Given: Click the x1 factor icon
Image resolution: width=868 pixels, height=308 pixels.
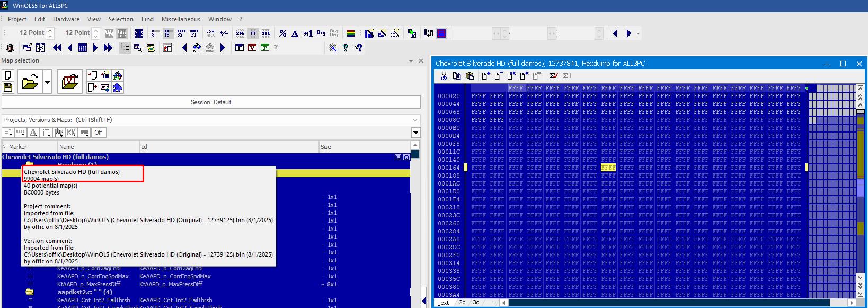Looking at the screenshot, I should 308,33.
